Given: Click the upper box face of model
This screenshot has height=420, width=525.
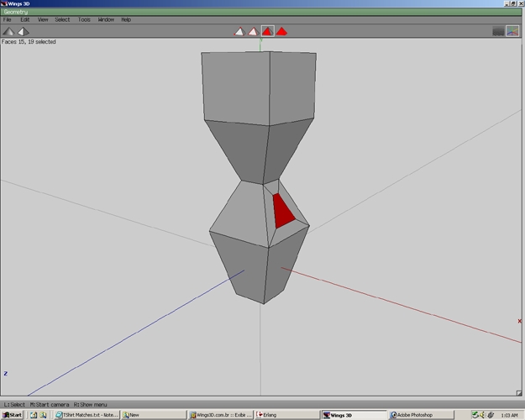Looking at the screenshot, I should click(x=236, y=87).
